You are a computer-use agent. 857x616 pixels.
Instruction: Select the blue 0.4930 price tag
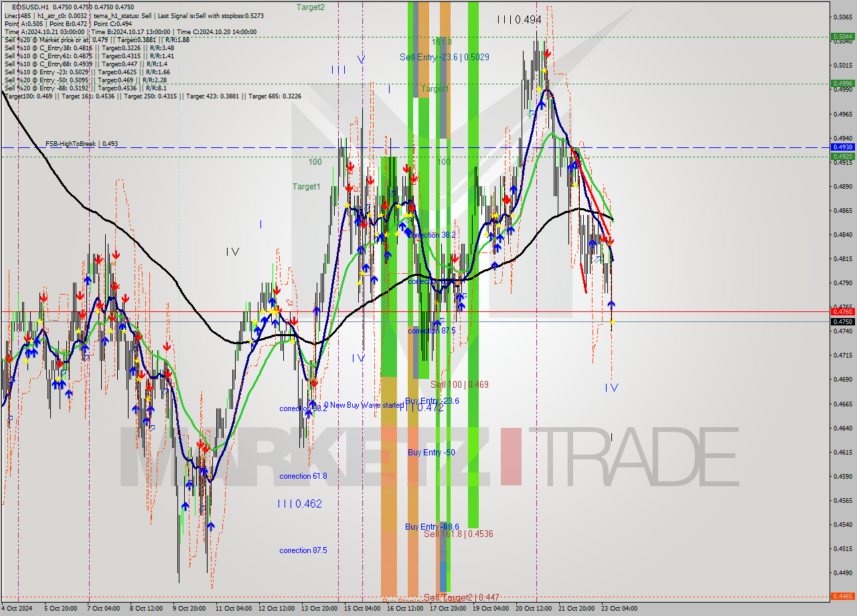pos(842,147)
